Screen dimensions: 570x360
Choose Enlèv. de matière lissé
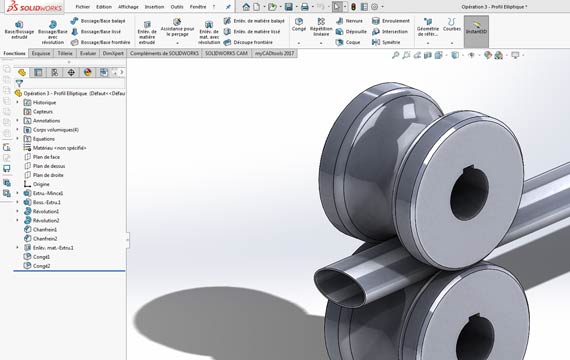(252, 32)
